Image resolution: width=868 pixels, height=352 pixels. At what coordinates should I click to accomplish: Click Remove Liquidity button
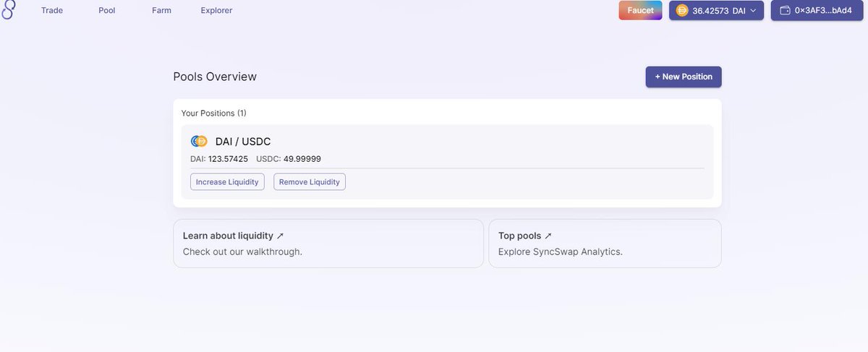point(310,182)
